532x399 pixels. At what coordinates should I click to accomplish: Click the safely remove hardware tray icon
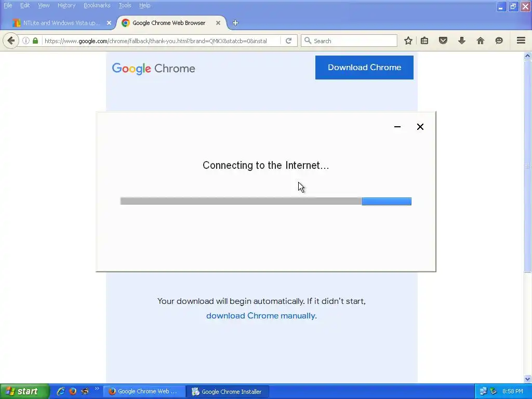pyautogui.click(x=494, y=391)
